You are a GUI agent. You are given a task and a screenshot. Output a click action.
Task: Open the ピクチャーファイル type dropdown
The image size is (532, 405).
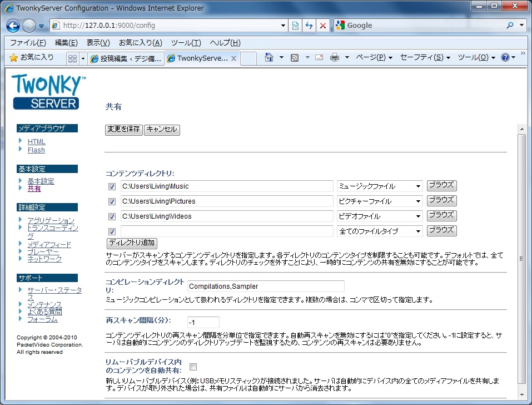point(380,201)
